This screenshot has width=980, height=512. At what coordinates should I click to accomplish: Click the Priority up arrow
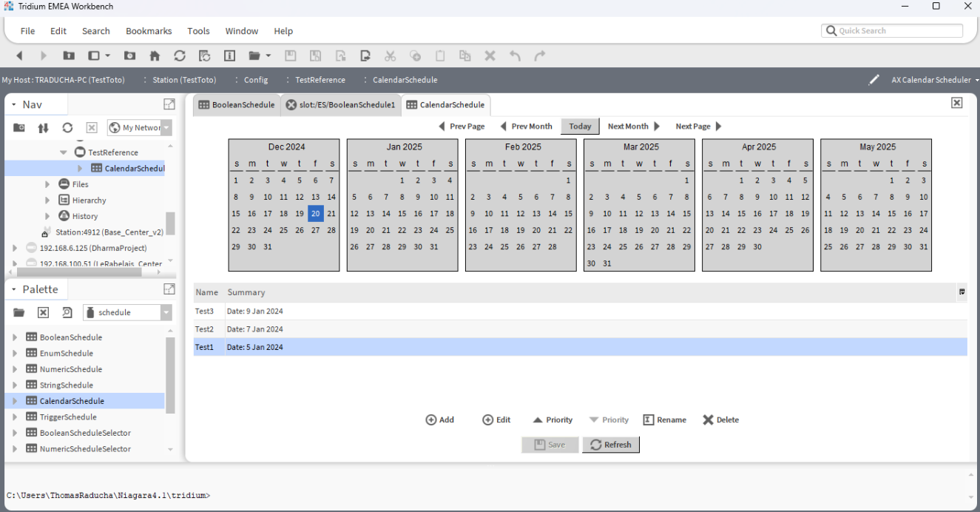tap(552, 420)
